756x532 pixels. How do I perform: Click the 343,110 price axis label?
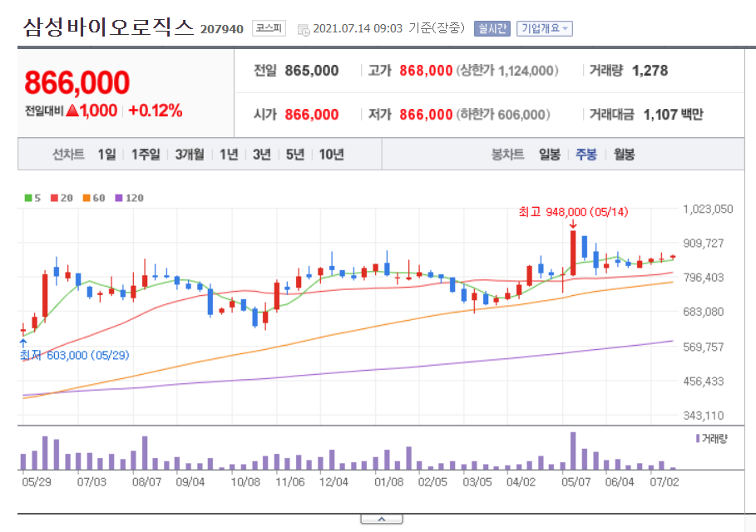704,416
